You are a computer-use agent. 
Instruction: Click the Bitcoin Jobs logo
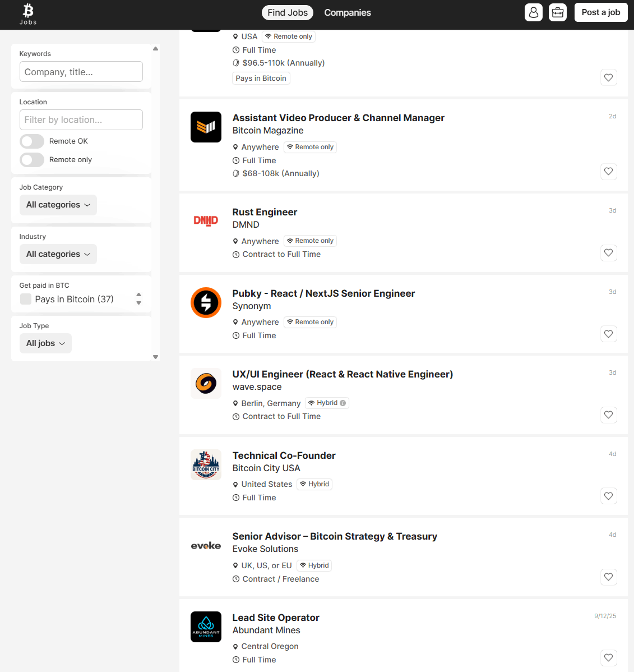pyautogui.click(x=28, y=14)
